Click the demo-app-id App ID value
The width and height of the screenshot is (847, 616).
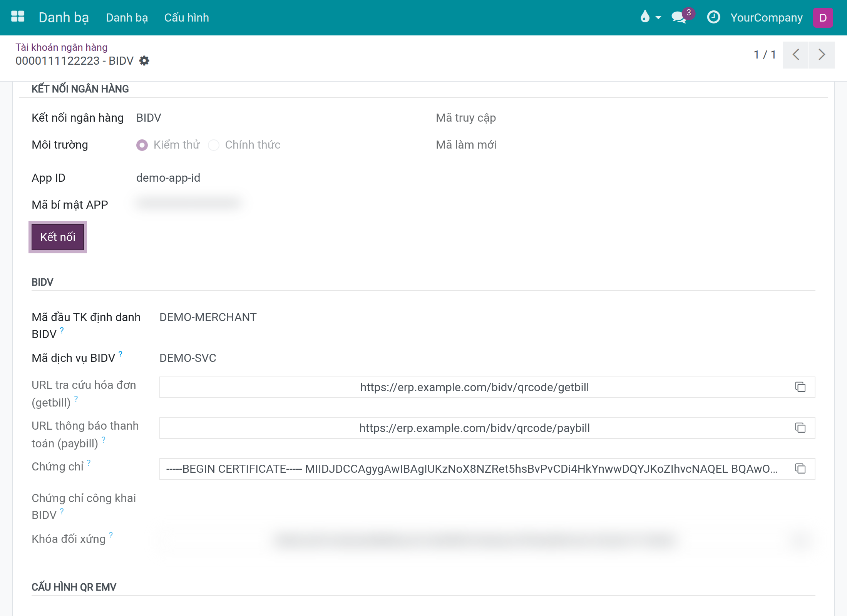(x=168, y=178)
